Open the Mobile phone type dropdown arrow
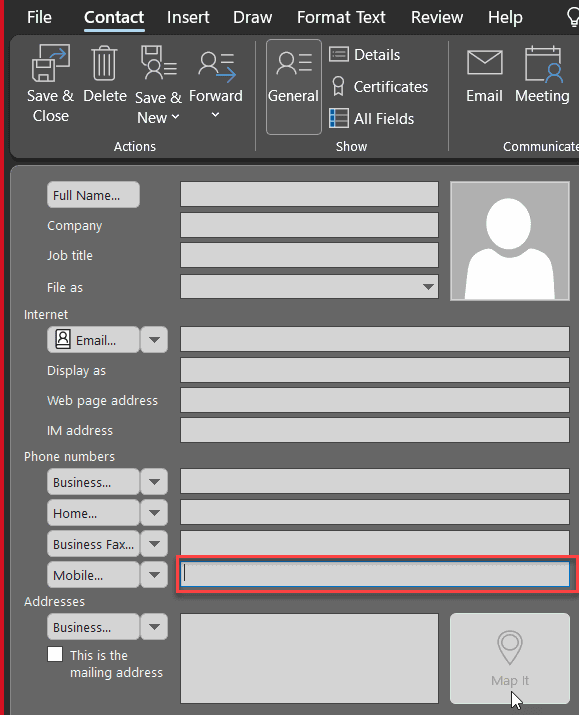Viewport: 579px width, 715px height. pos(154,575)
